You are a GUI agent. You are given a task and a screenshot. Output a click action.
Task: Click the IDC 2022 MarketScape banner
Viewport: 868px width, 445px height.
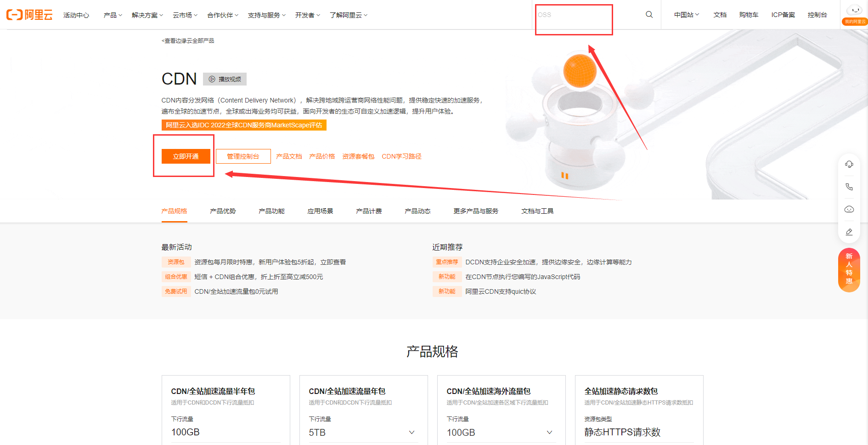coord(244,125)
